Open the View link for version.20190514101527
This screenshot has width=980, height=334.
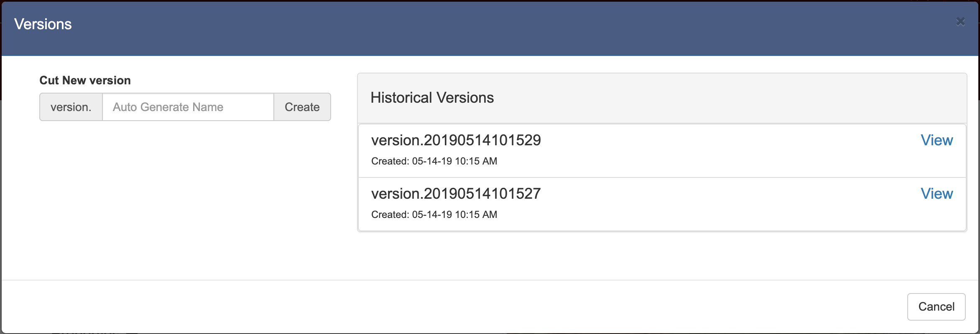937,194
